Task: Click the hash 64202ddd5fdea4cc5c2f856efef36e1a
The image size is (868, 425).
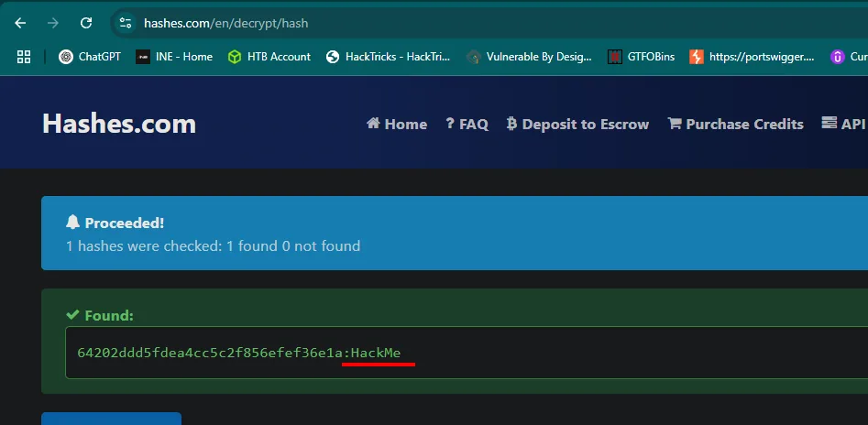Action: (210, 353)
